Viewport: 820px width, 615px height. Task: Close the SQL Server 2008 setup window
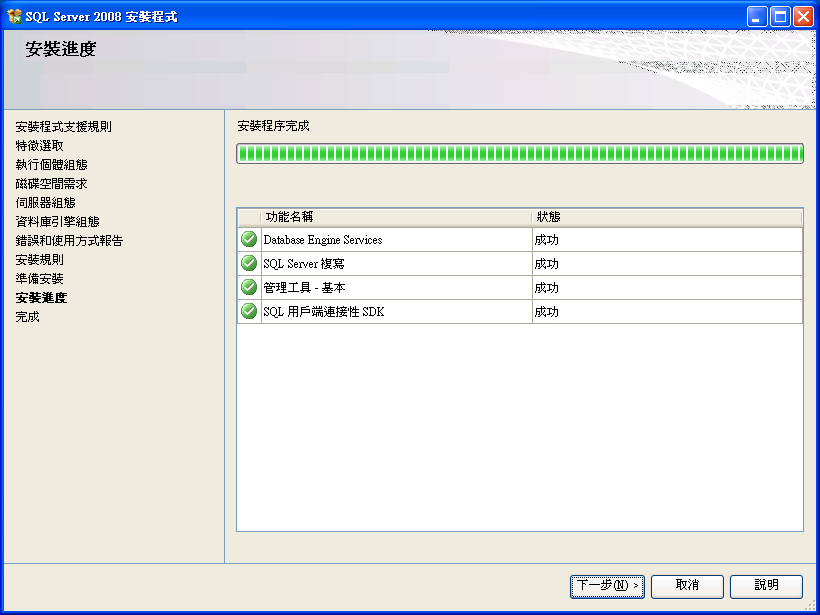coord(803,17)
